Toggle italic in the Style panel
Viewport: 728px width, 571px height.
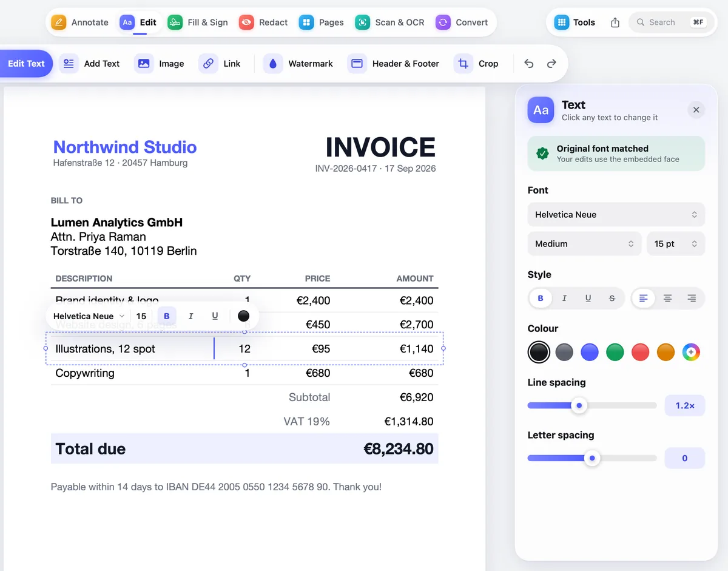click(x=564, y=298)
